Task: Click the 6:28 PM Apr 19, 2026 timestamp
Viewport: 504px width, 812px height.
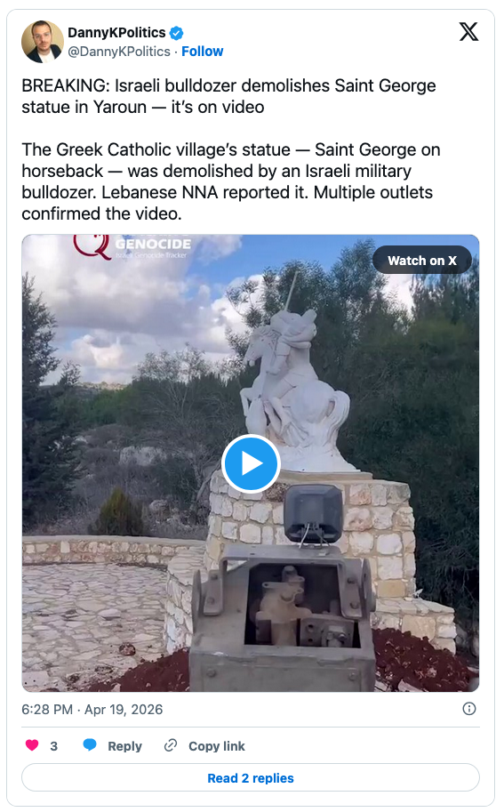Action: [x=92, y=709]
